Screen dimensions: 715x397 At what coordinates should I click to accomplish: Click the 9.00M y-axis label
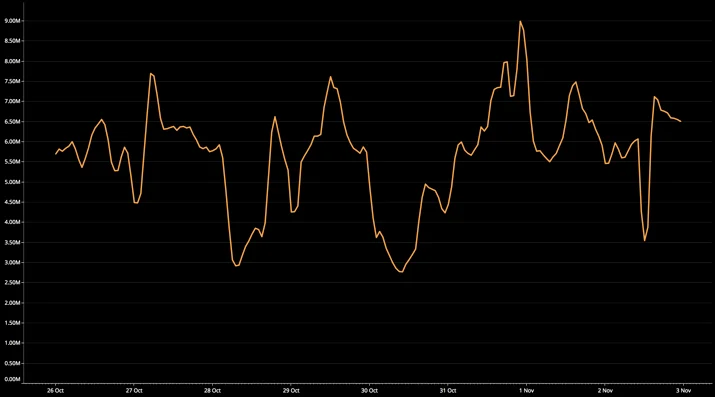coord(12,21)
